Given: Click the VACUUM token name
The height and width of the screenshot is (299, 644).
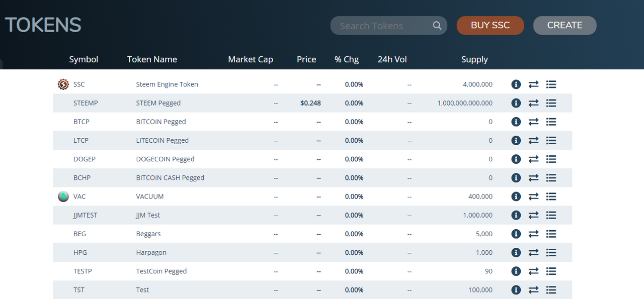Looking at the screenshot, I should point(150,196).
